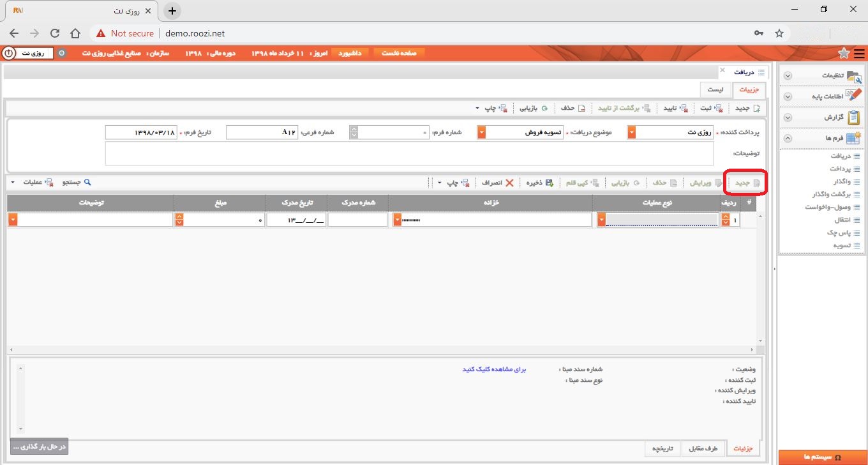Click the form توضیحات text area
The image size is (868, 465).
click(x=410, y=153)
